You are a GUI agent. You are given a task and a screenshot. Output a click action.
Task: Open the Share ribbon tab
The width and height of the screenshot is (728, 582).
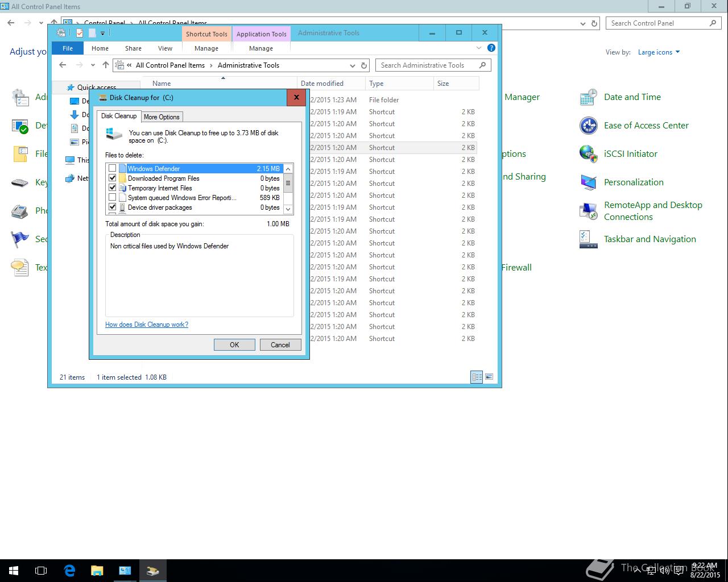[x=133, y=48]
